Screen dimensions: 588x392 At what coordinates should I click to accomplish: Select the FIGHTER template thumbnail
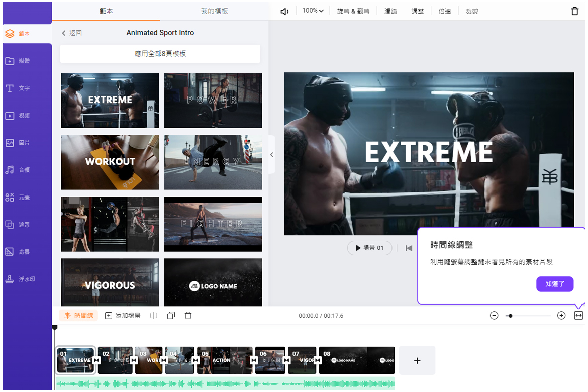pos(213,224)
